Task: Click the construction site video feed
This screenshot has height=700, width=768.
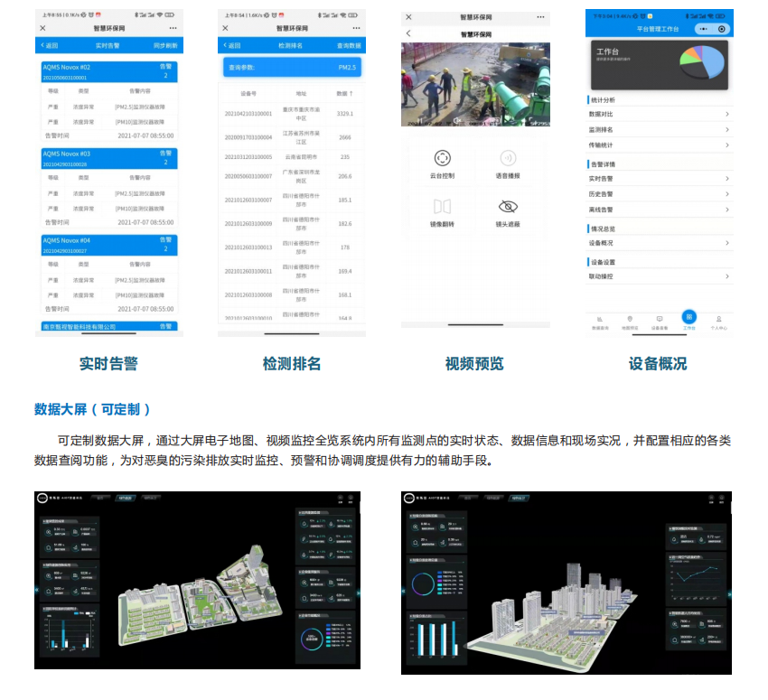Action: (x=475, y=84)
